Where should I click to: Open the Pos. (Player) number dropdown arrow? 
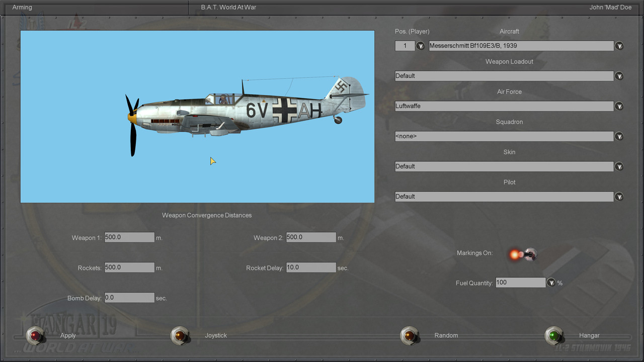pyautogui.click(x=421, y=46)
